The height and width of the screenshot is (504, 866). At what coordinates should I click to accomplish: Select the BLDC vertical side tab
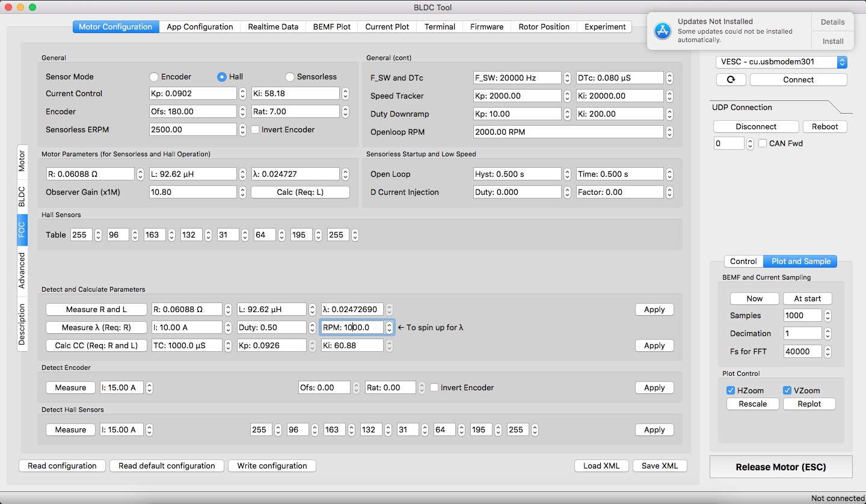(22, 196)
